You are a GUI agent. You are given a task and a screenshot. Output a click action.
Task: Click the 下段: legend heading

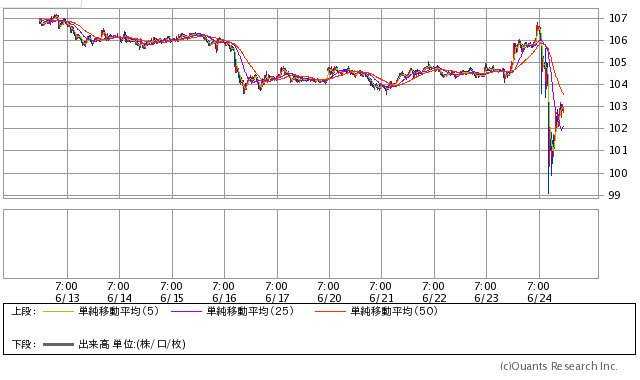click(24, 345)
